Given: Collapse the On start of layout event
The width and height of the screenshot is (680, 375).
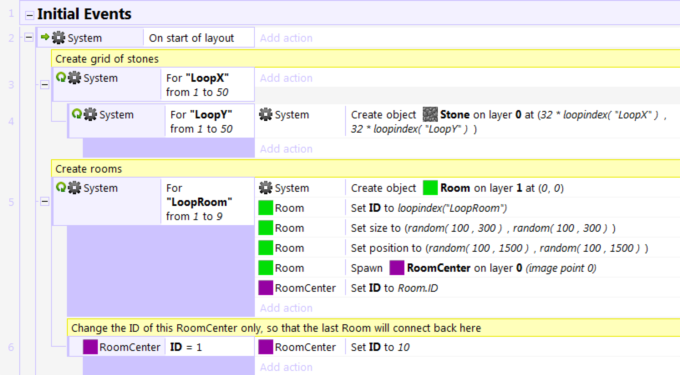Looking at the screenshot, I should coord(29,37).
